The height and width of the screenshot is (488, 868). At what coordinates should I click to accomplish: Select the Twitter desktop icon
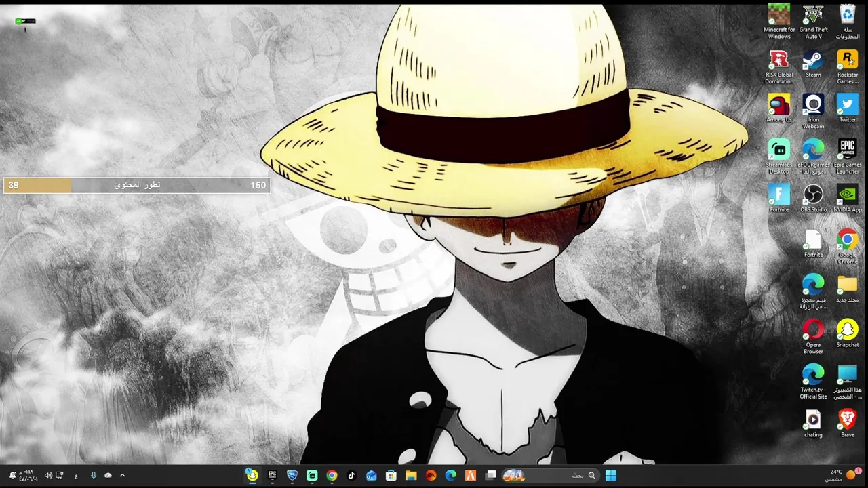848,108
